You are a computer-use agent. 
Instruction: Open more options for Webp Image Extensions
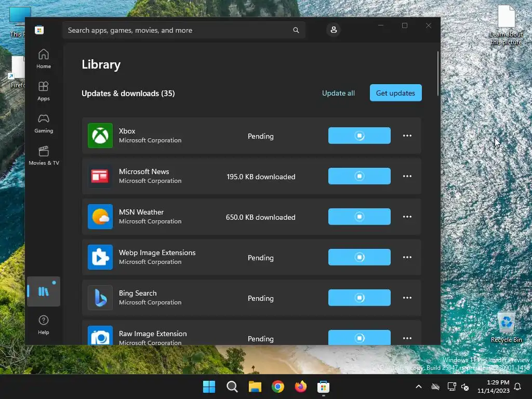407,257
